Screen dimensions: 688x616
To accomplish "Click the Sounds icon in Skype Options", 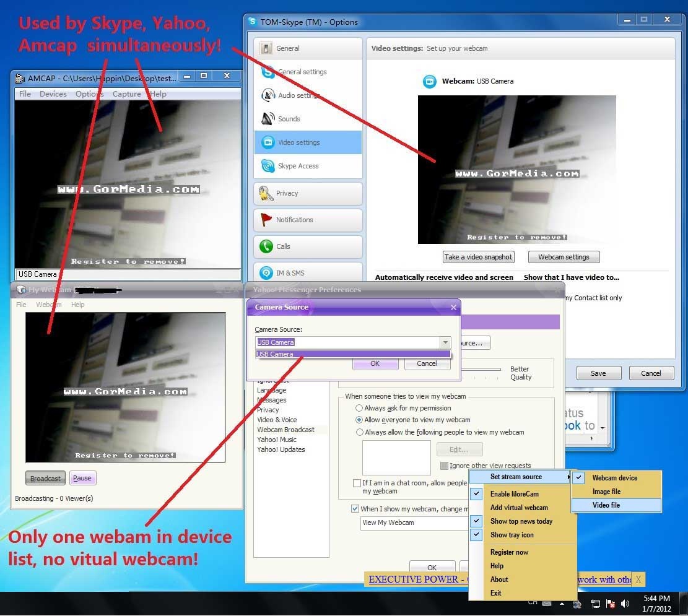I will (x=268, y=118).
